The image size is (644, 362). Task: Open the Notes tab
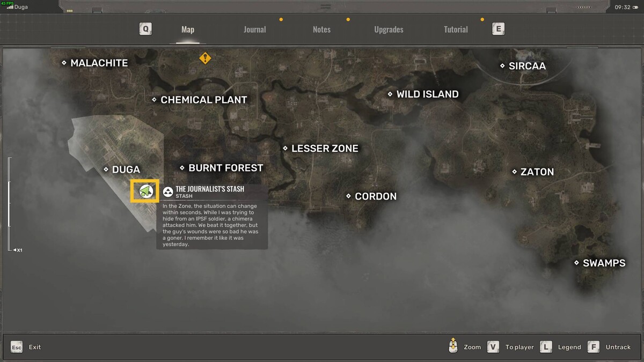pos(321,29)
